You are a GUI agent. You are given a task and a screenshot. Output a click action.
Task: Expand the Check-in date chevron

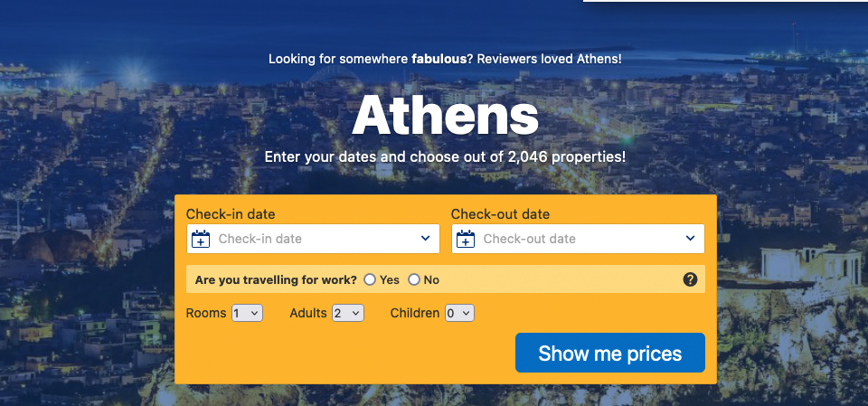tap(425, 238)
